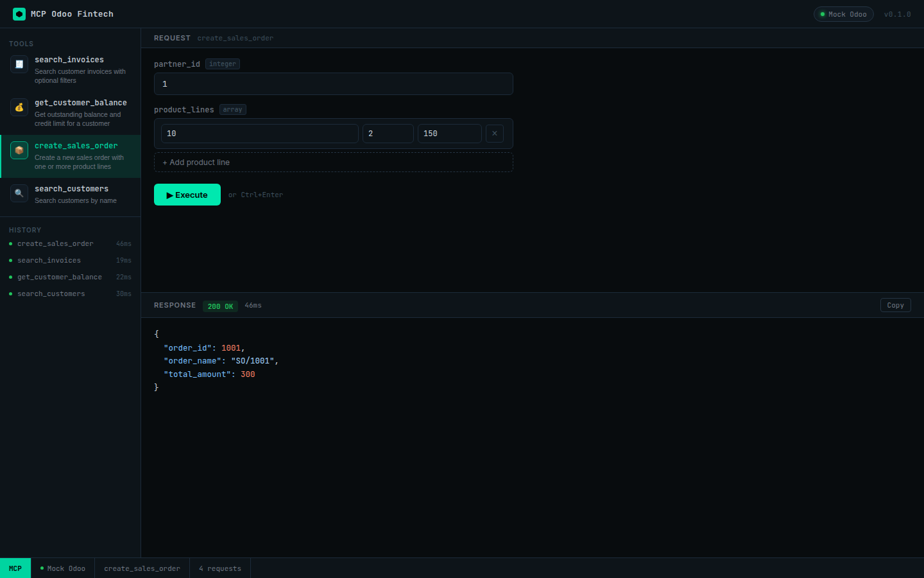Image resolution: width=924 pixels, height=578 pixels.
Task: Click the 22ms duration beside get_customer_balance
Action: (x=124, y=277)
